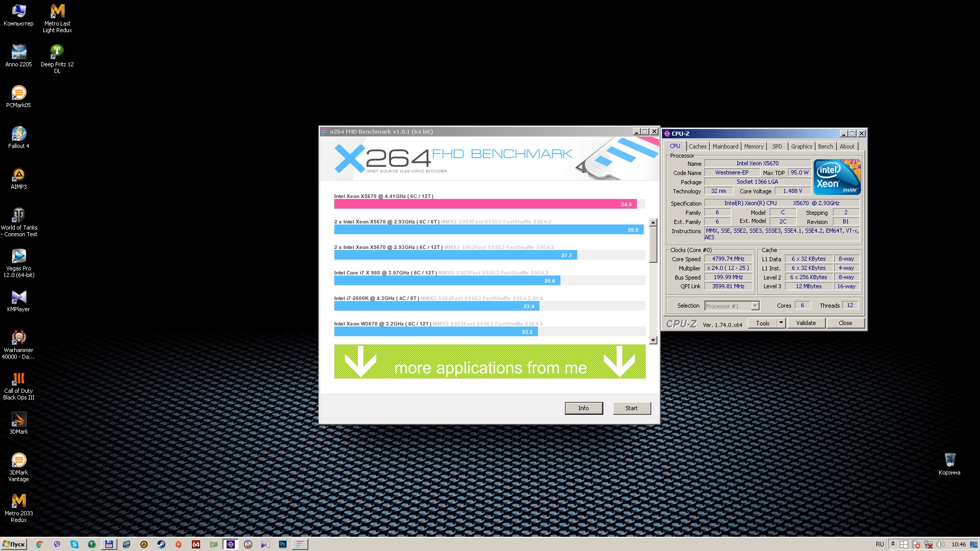Screen dimensions: 980x551
Task: Open Steam from the taskbar
Action: (161, 544)
